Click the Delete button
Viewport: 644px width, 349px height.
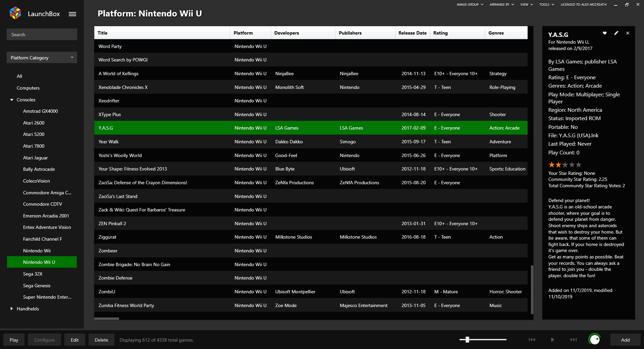[x=101, y=340]
